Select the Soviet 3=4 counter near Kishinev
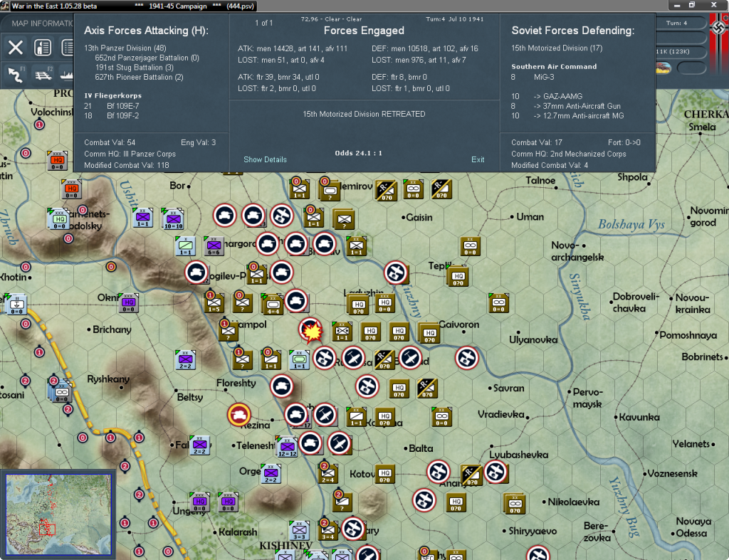The height and width of the screenshot is (560, 729). tap(327, 530)
